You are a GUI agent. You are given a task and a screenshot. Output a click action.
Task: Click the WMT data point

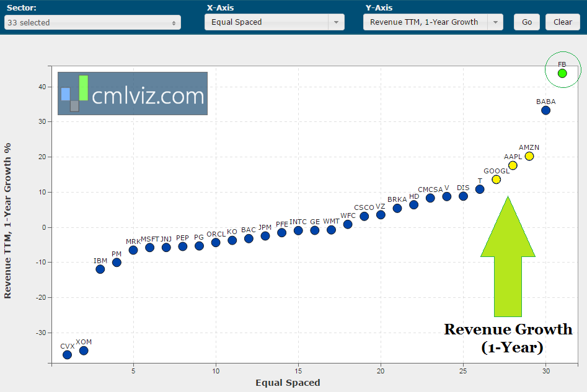tap(331, 230)
